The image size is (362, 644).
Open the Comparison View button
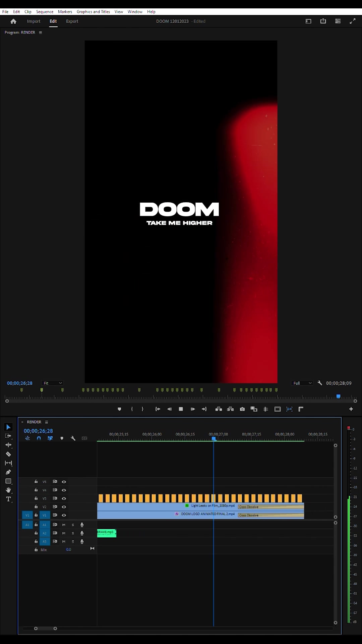pyautogui.click(x=254, y=409)
